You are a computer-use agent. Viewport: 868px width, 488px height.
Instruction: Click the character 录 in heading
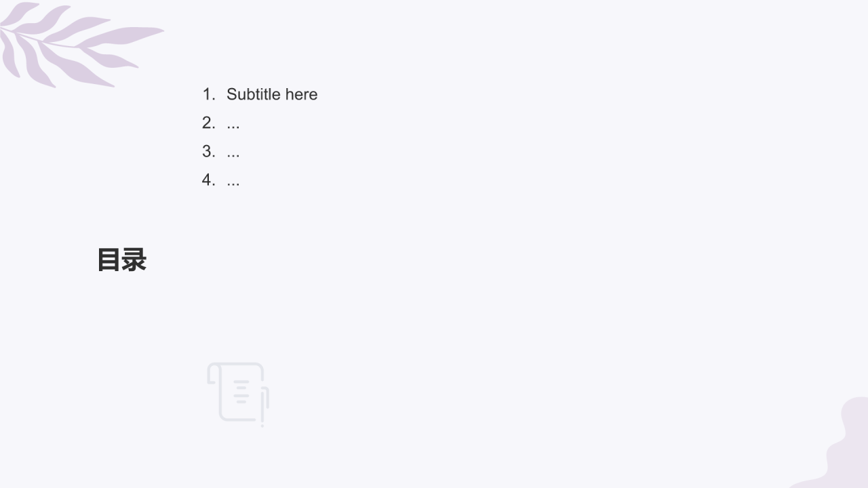click(134, 260)
